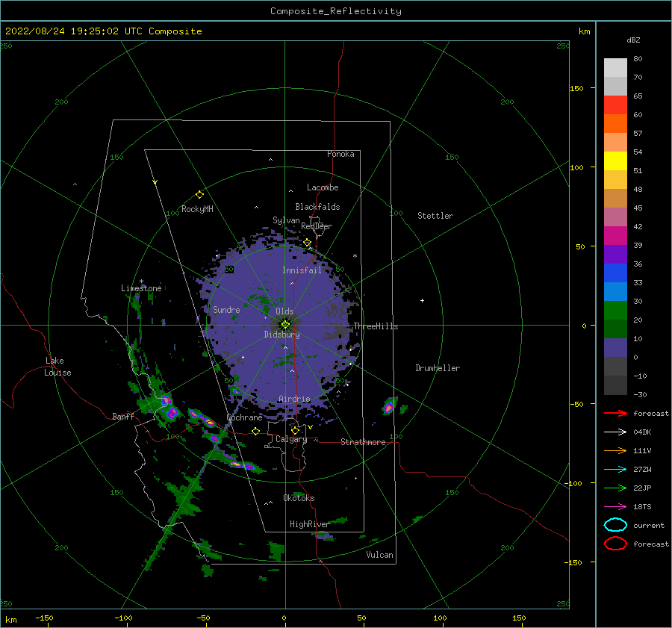672x628 pixels.
Task: Click the Lake Louise label
Action: point(57,367)
